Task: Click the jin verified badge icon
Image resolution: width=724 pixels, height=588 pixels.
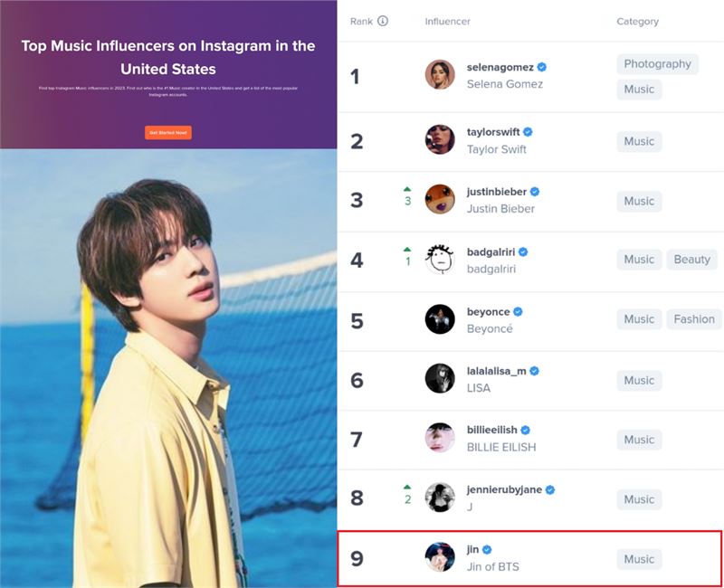Action: tap(487, 550)
